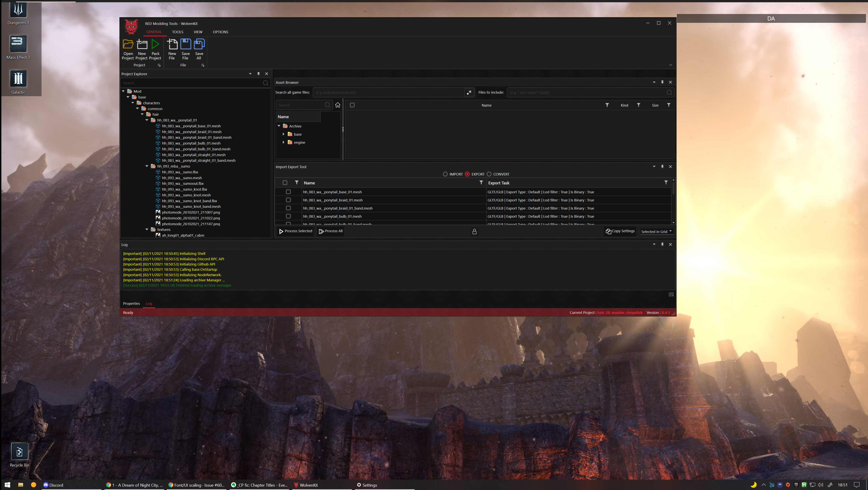Image resolution: width=868 pixels, height=490 pixels.
Task: Pin the Project Explorer panel
Action: [x=258, y=74]
